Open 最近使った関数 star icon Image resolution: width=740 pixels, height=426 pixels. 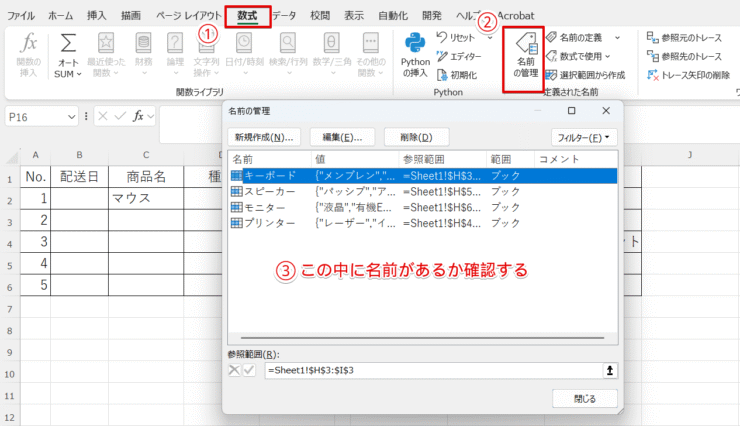[106, 43]
